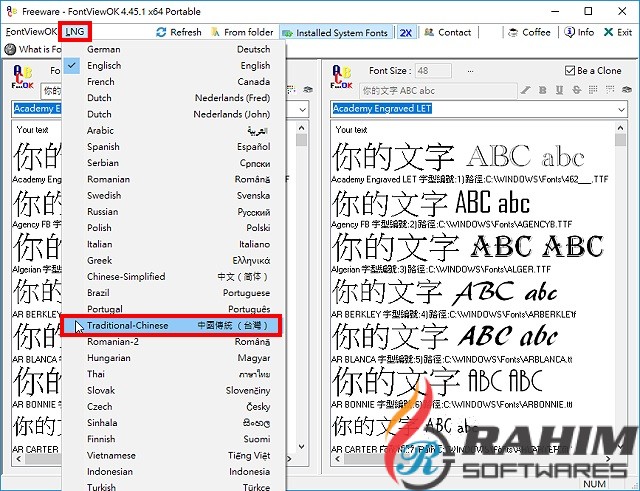640x491 pixels.
Task: Open the FontViewOK menu
Action: click(31, 32)
